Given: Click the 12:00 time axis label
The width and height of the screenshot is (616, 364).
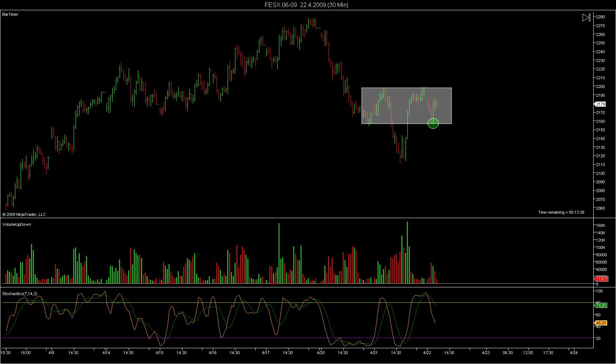Looking at the screenshot, I should tap(528, 353).
